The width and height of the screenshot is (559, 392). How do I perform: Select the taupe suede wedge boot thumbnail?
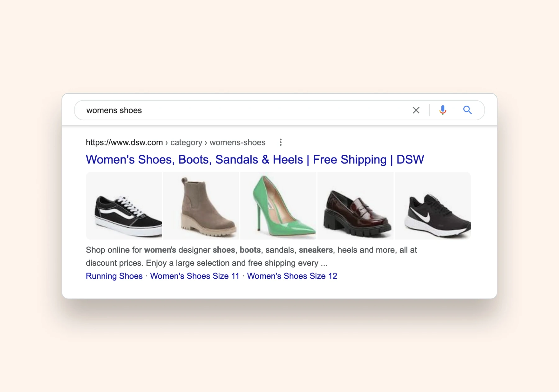click(x=201, y=206)
